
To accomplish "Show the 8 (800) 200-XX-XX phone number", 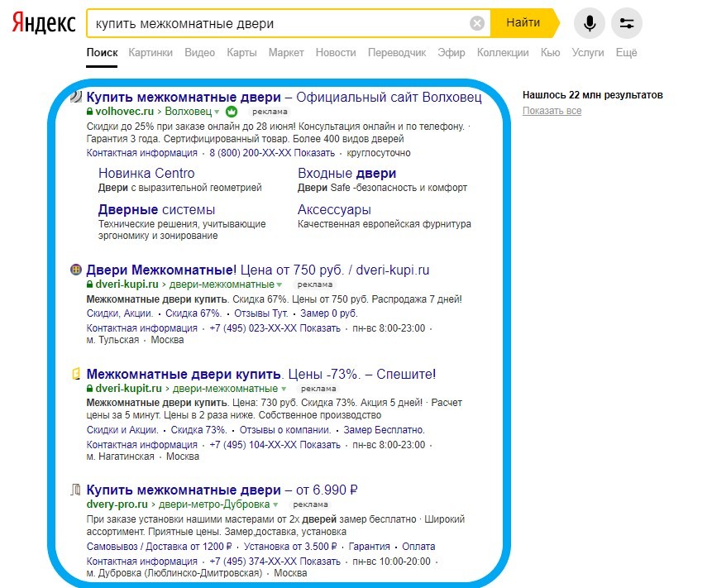I will 272,153.
